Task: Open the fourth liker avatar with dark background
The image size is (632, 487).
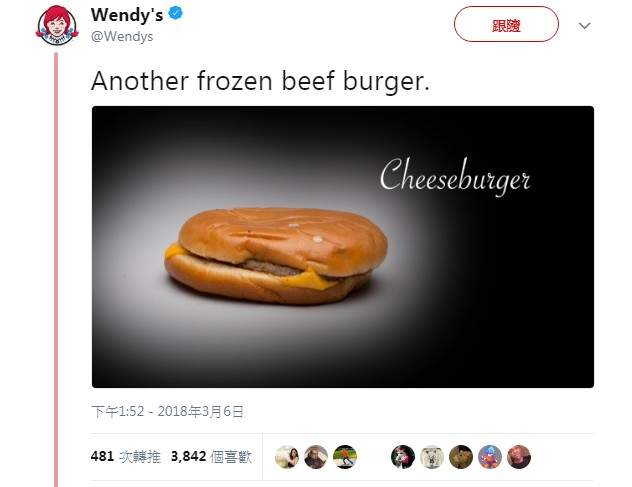Action: pos(403,457)
